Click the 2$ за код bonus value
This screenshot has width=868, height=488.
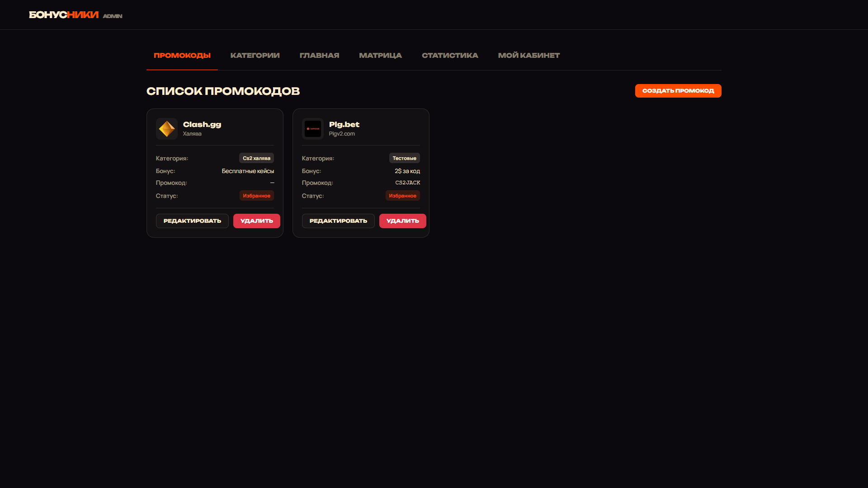coord(407,171)
